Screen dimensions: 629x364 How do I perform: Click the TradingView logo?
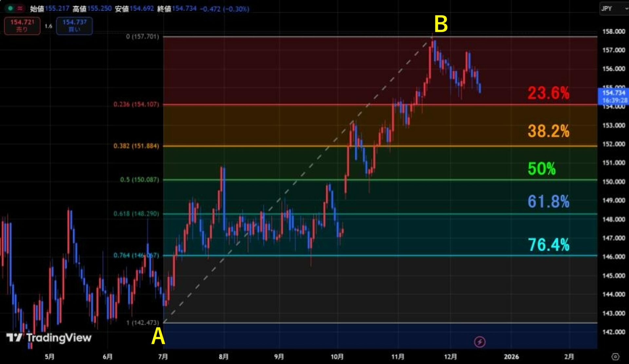point(49,337)
